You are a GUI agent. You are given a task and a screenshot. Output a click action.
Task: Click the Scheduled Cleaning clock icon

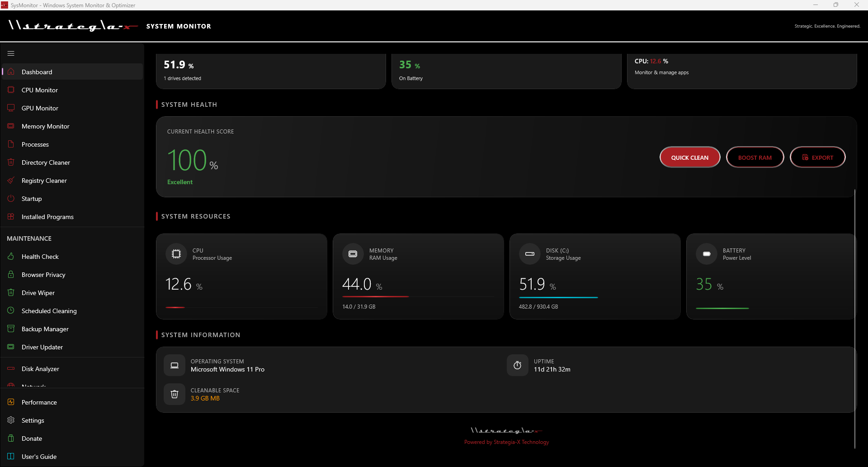click(11, 310)
